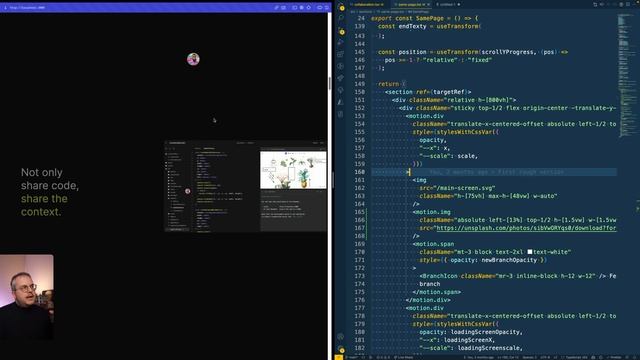Click the breadcrumb path above the code
640x360 pixels.
coord(390,12)
